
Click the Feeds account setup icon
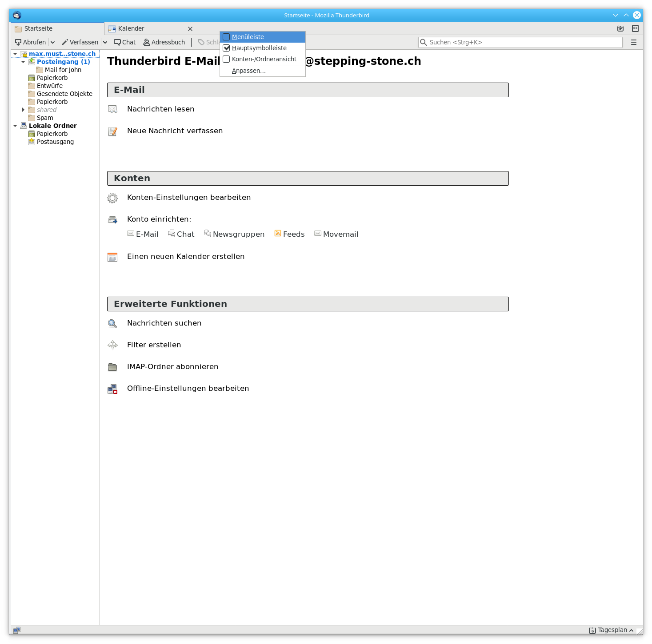point(278,234)
